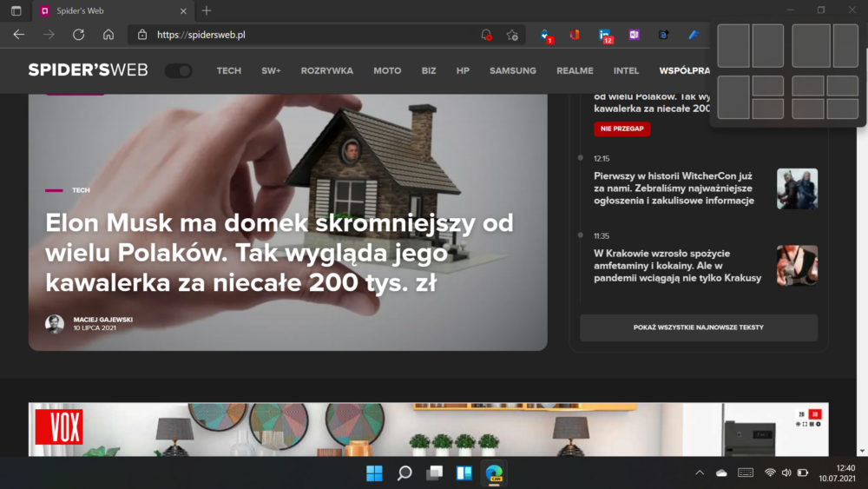Add this page to favorites with the star icon
Image resolution: width=868 pixels, height=489 pixels.
point(512,35)
